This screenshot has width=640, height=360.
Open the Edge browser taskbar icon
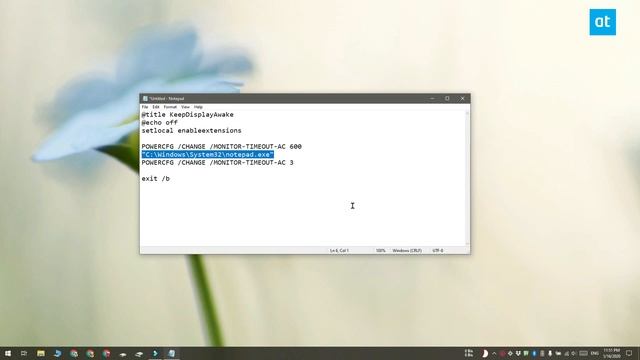57,353
